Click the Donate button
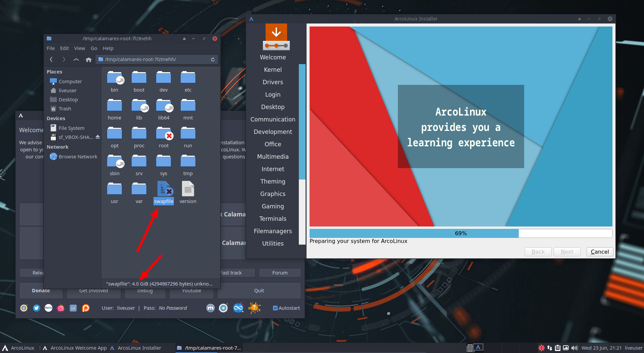The width and height of the screenshot is (644, 353). pos(41,291)
